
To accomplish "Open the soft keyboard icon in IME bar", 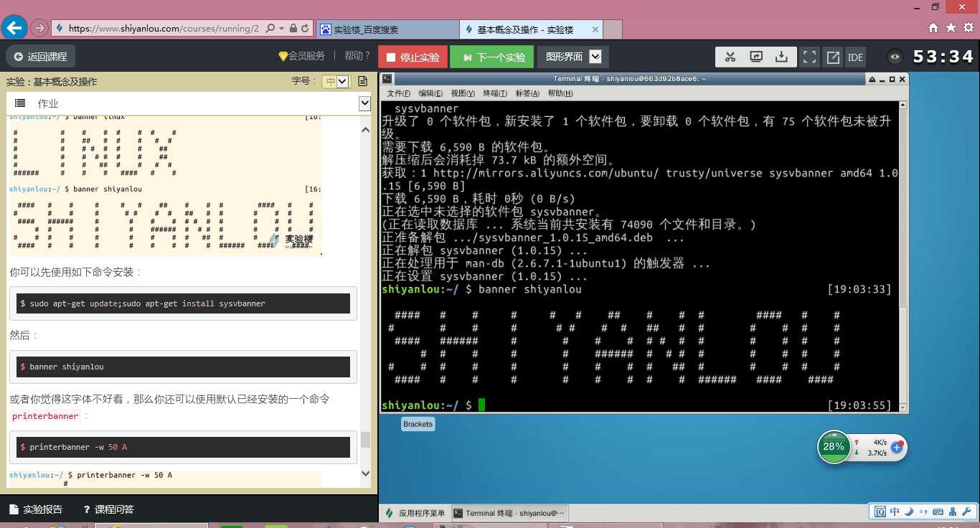I will (937, 511).
